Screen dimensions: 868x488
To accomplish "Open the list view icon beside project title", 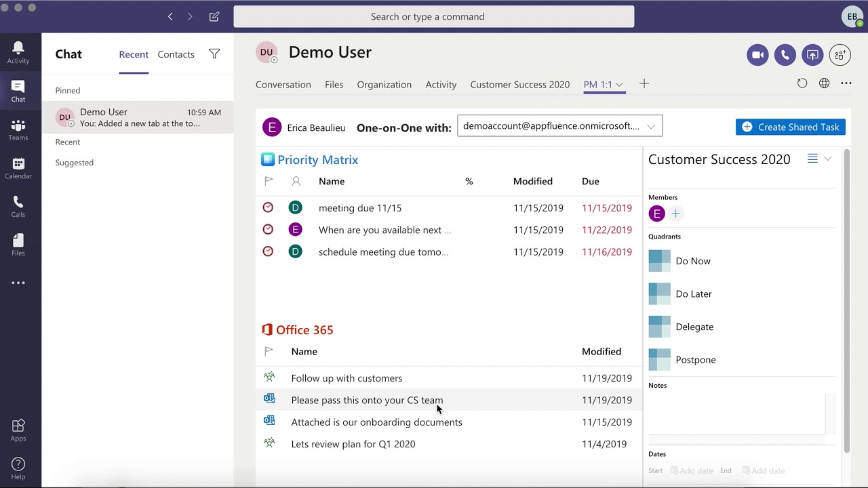I will point(812,159).
